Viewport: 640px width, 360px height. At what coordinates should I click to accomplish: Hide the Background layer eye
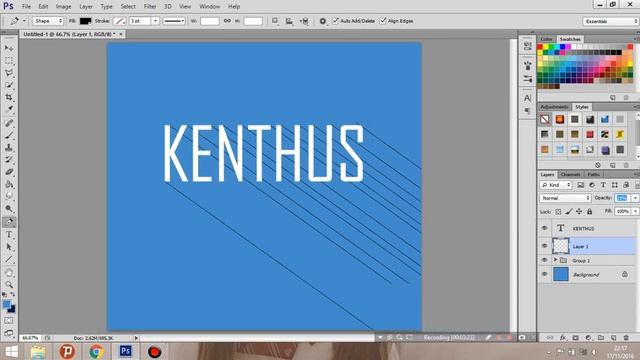[x=544, y=274]
